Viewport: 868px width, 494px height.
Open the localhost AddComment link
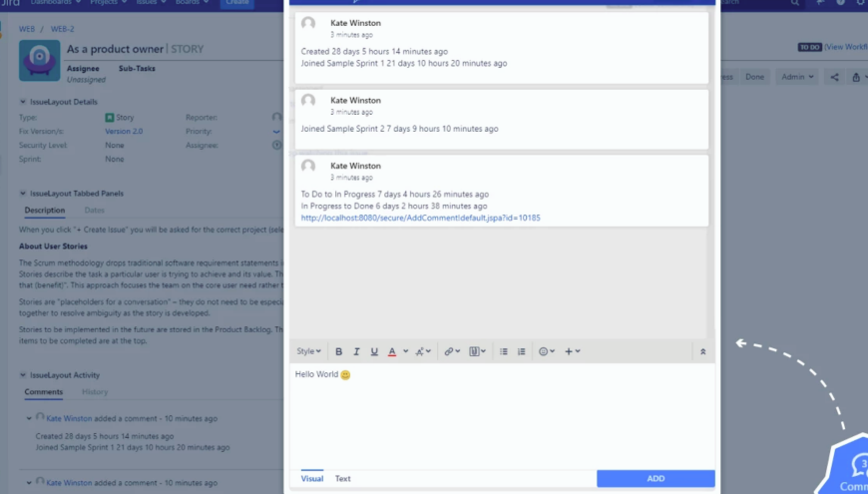point(421,218)
